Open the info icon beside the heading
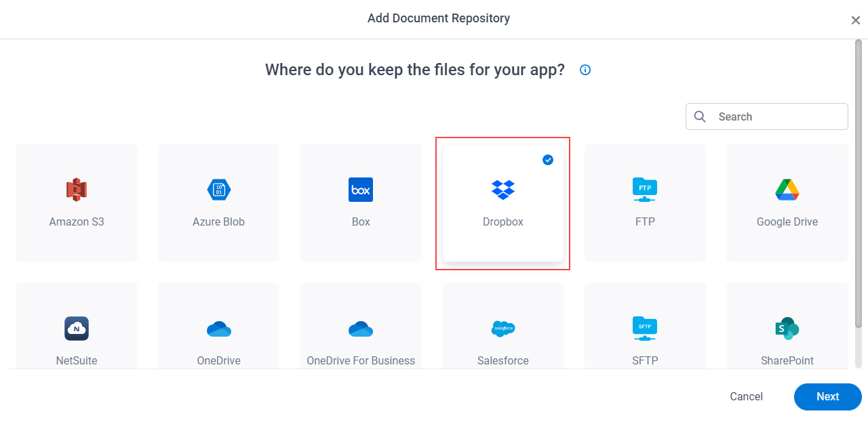 [x=585, y=70]
